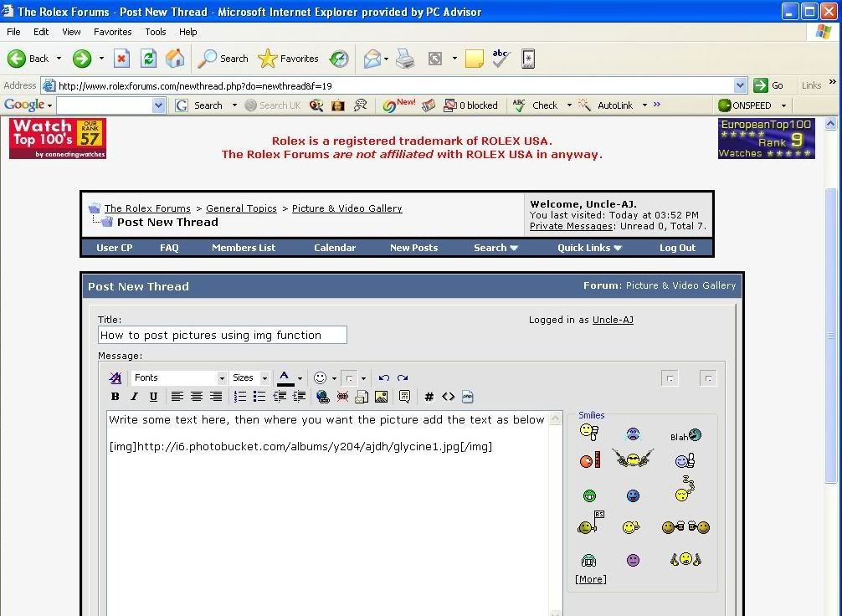Click the Print icon in IE toolbar
The height and width of the screenshot is (616, 842).
[405, 59]
